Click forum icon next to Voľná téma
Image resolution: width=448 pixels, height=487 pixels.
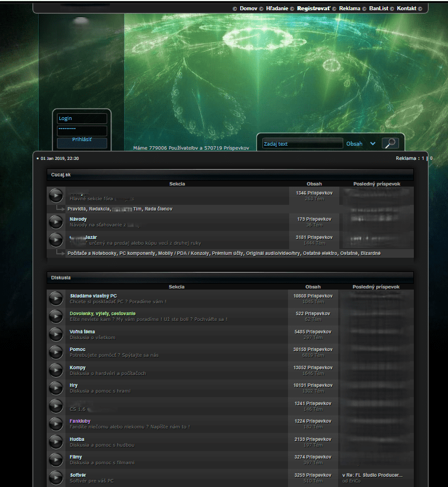56,335
